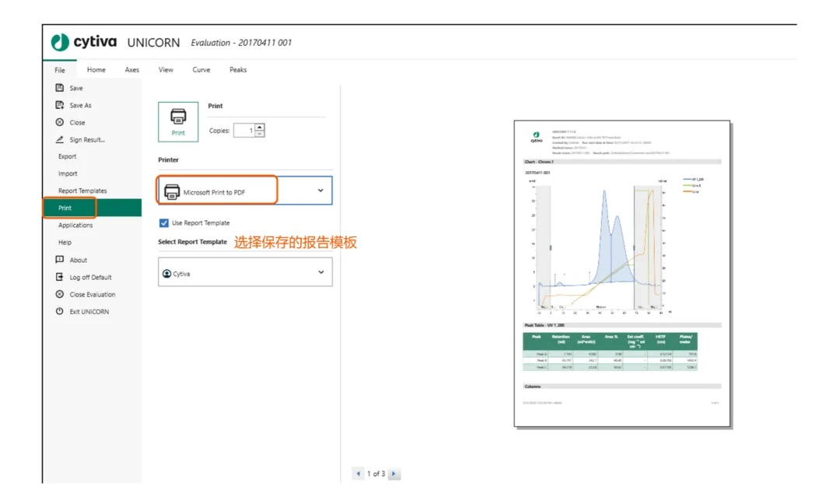This screenshot has height=504, width=840.
Task: Choose Save As from the sidebar
Action: coord(80,106)
